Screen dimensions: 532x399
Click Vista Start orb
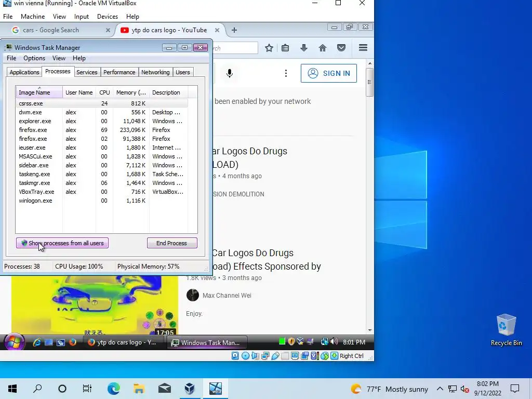pos(14,342)
